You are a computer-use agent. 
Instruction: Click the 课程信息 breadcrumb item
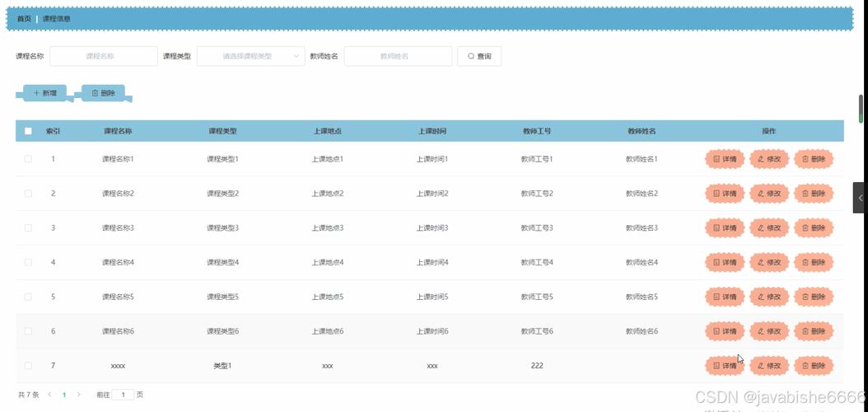coord(57,19)
